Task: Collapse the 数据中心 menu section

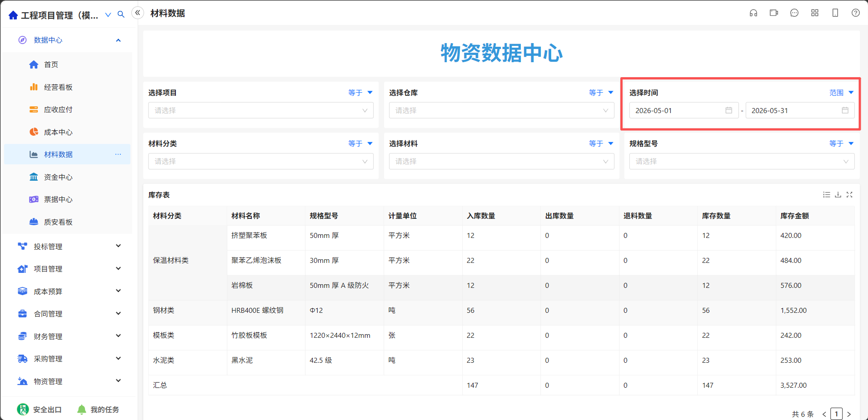Action: (69, 40)
